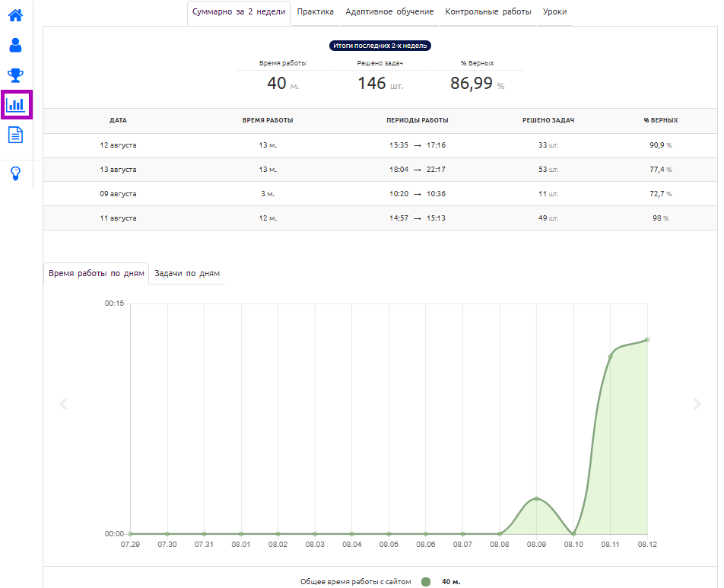Image resolution: width=724 pixels, height=588 pixels.
Task: Click the chart data point for 08.11
Action: pos(611,357)
